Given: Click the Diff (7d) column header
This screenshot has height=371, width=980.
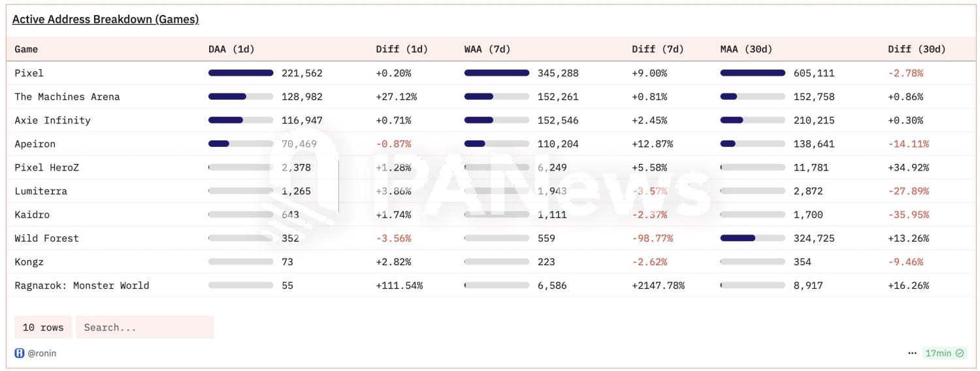Looking at the screenshot, I should coord(658,49).
